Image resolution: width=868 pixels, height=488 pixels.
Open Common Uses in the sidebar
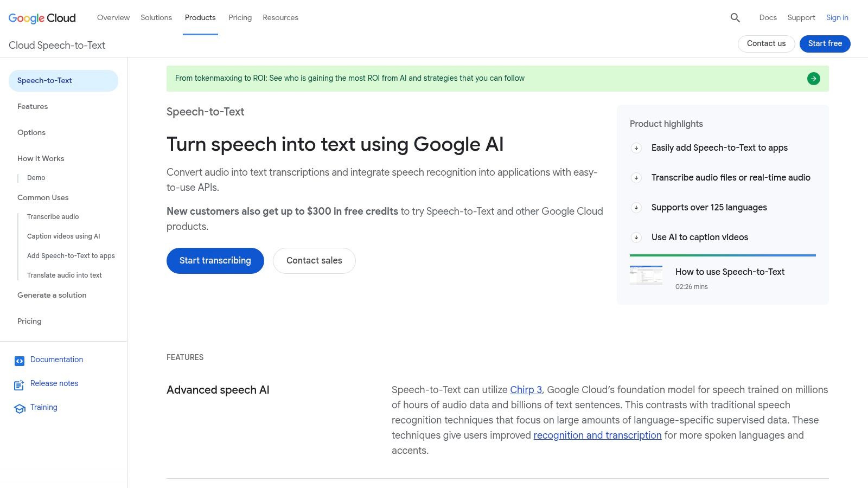click(43, 197)
